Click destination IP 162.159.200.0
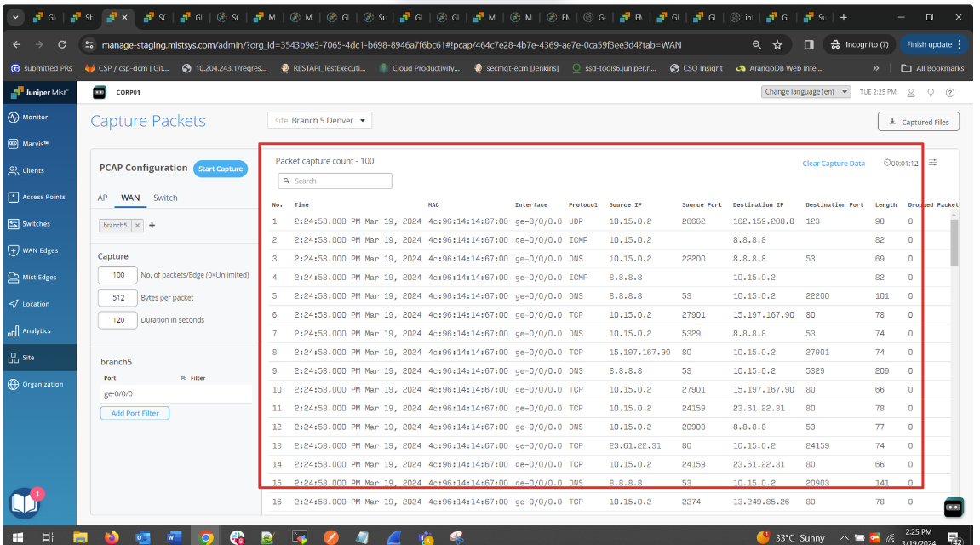The image size is (980, 545). 763,221
